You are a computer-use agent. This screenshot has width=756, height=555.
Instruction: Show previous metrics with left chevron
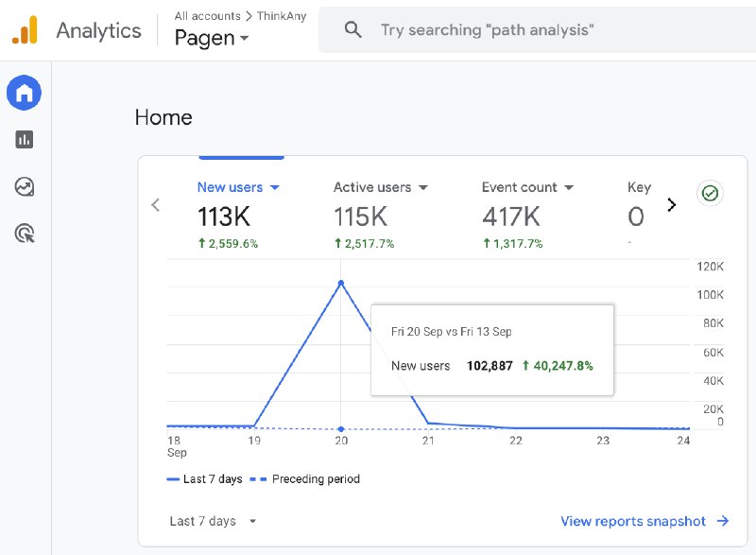155,205
